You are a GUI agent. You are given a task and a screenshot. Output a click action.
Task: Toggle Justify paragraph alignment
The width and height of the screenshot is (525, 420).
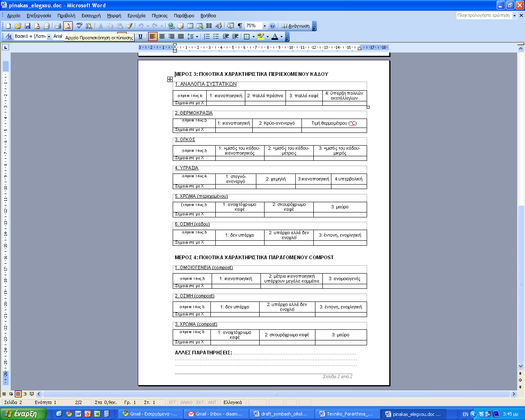pos(181,37)
